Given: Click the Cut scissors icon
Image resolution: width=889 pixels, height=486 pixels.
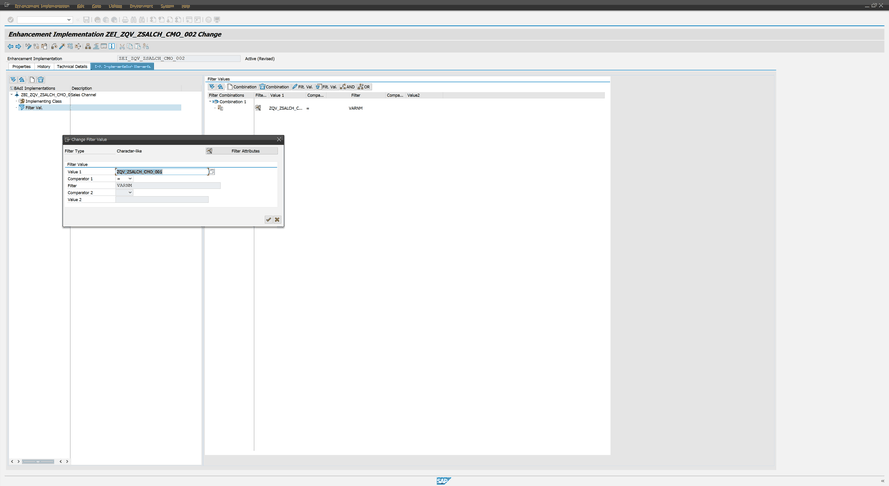Looking at the screenshot, I should (121, 47).
